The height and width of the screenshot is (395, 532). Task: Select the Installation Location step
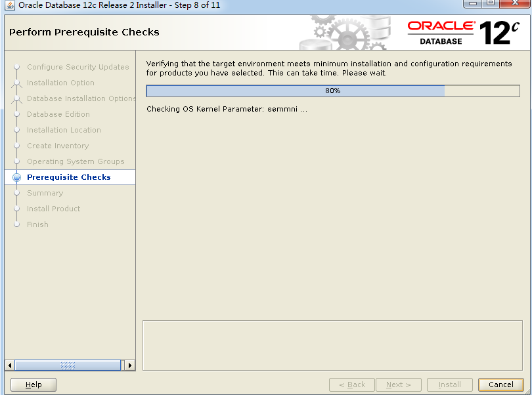point(64,130)
